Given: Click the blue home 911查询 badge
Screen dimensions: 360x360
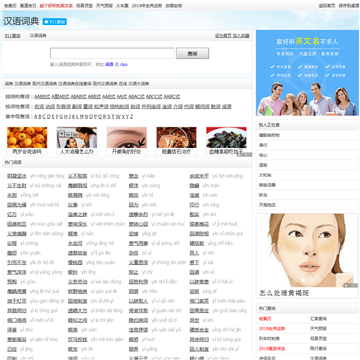Looking at the screenshot, I should point(54,22).
